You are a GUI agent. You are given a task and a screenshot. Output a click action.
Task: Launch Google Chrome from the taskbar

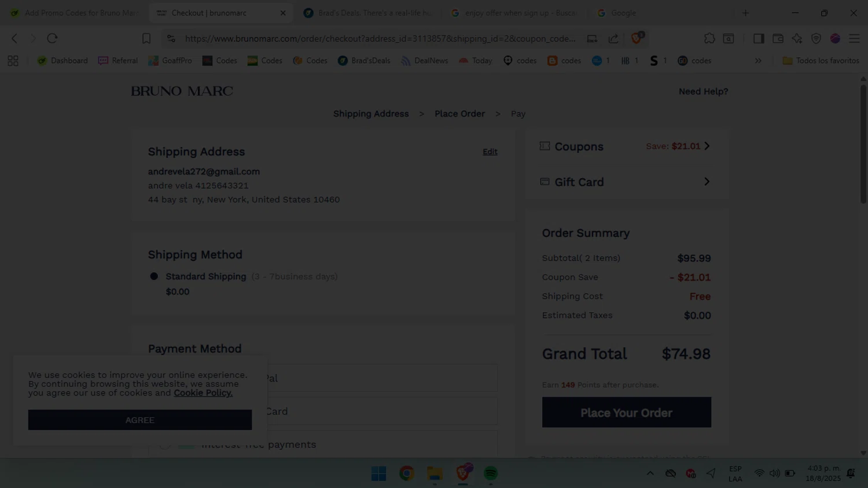click(407, 474)
